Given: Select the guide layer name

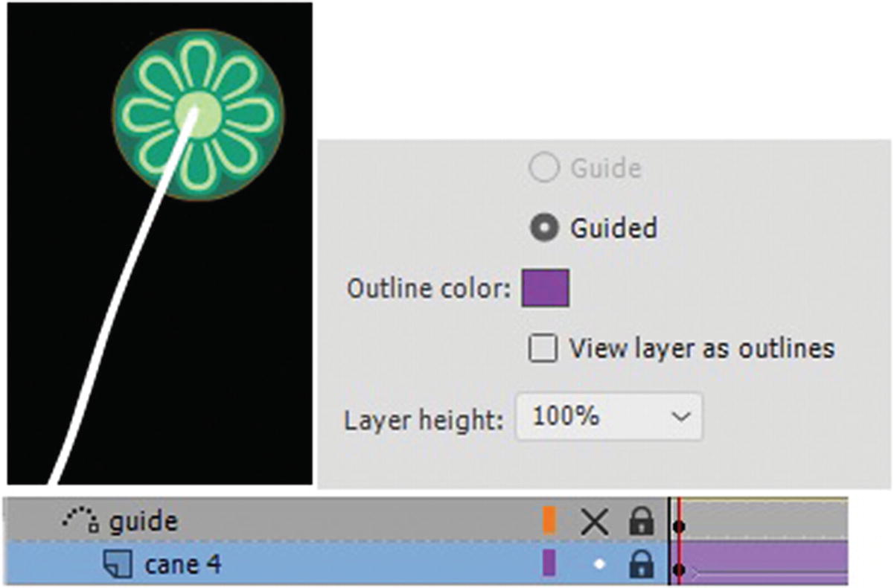Looking at the screenshot, I should point(147,521).
